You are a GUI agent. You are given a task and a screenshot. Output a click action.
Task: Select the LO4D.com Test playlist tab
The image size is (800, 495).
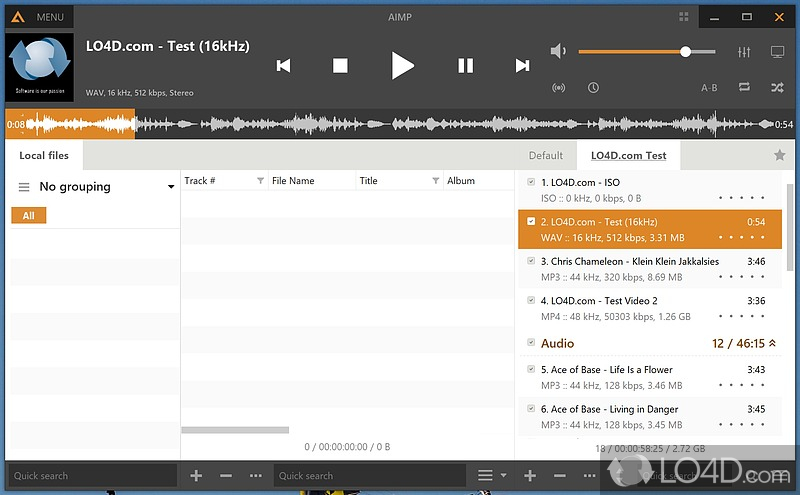(x=629, y=156)
